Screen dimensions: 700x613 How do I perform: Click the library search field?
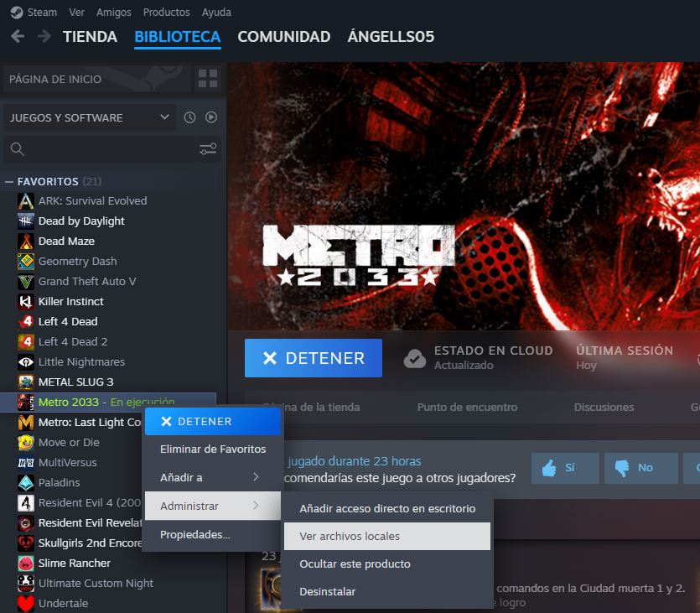click(x=112, y=149)
